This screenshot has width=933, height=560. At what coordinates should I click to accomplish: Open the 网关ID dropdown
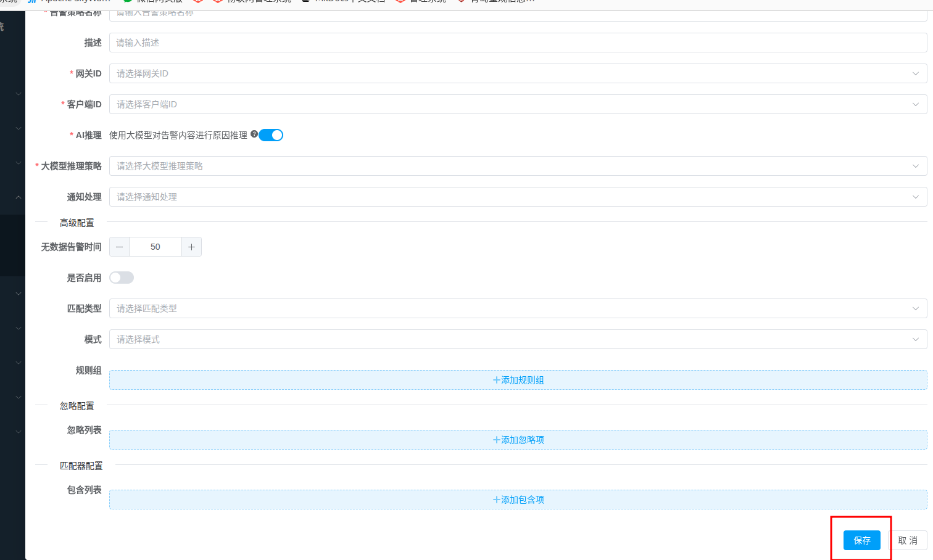(517, 73)
